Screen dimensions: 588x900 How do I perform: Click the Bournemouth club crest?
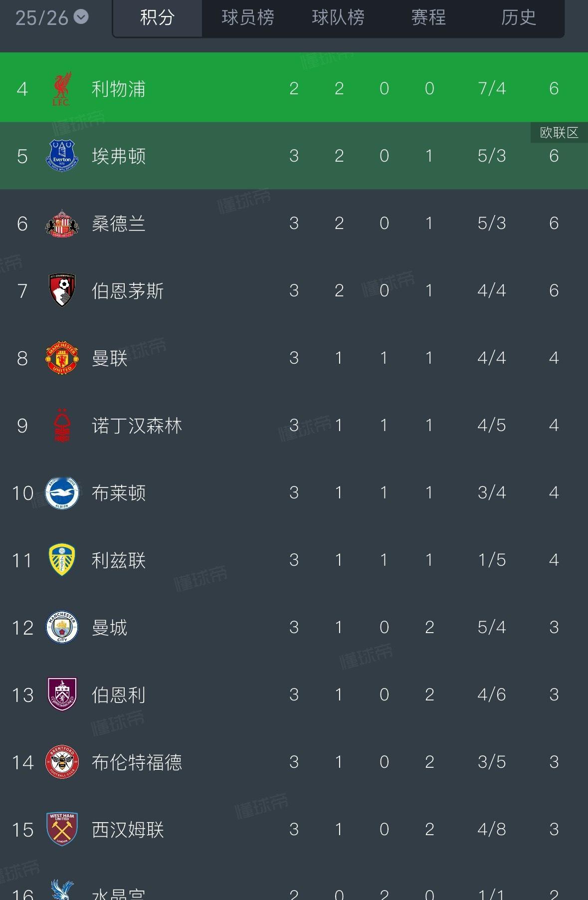(62, 290)
